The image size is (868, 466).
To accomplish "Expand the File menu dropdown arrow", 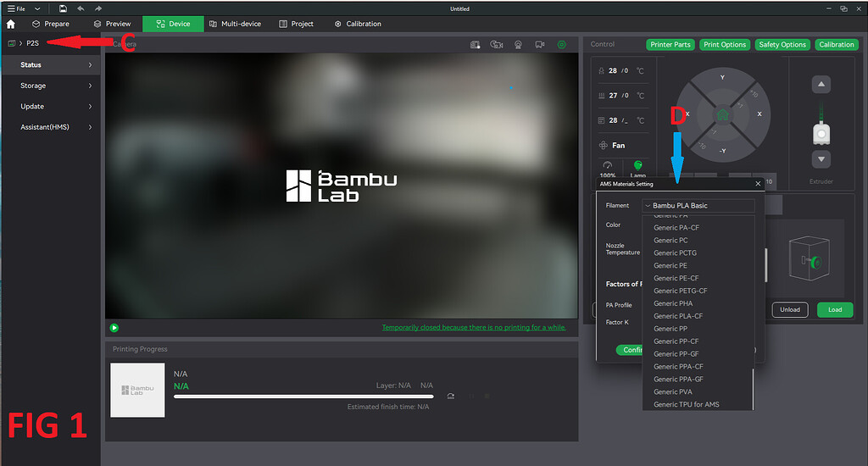I will (x=37, y=8).
